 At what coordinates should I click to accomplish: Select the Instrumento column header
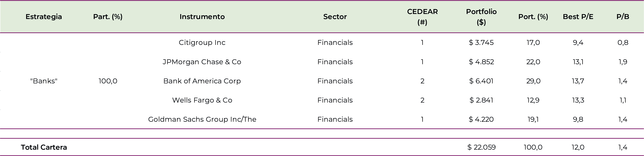pos(202,17)
